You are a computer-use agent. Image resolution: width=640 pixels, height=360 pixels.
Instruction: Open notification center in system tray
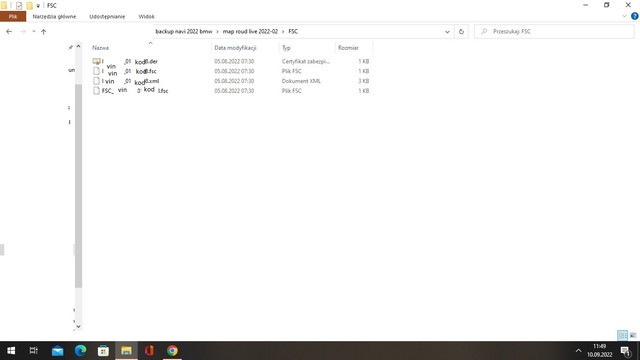point(626,351)
